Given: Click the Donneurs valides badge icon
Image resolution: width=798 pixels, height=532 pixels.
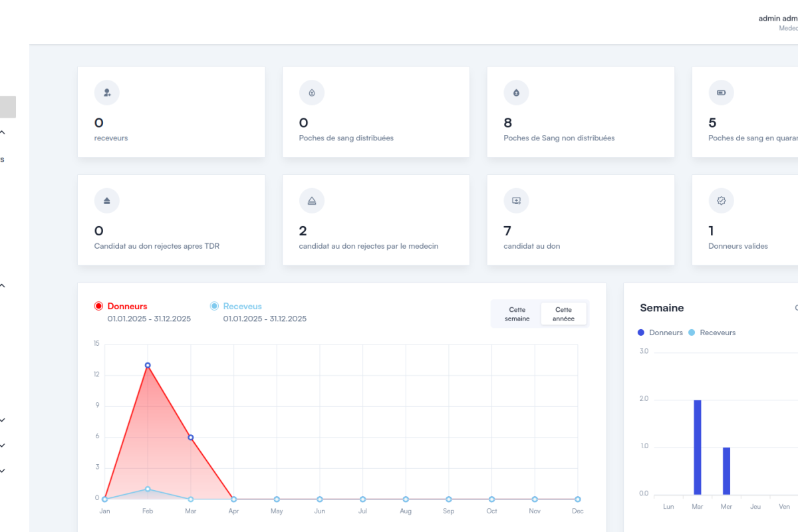Looking at the screenshot, I should tap(721, 201).
